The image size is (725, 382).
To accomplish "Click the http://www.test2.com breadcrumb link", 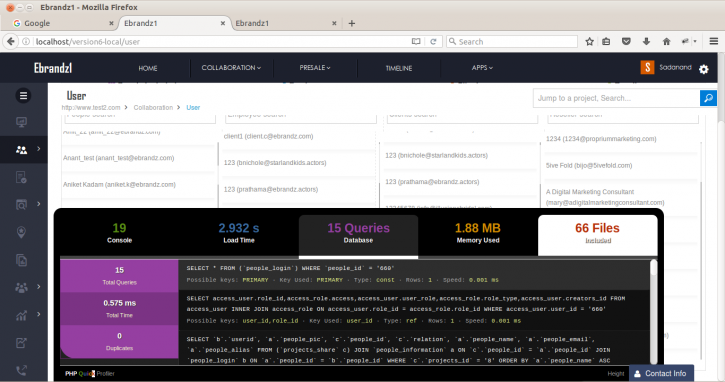I will click(91, 107).
